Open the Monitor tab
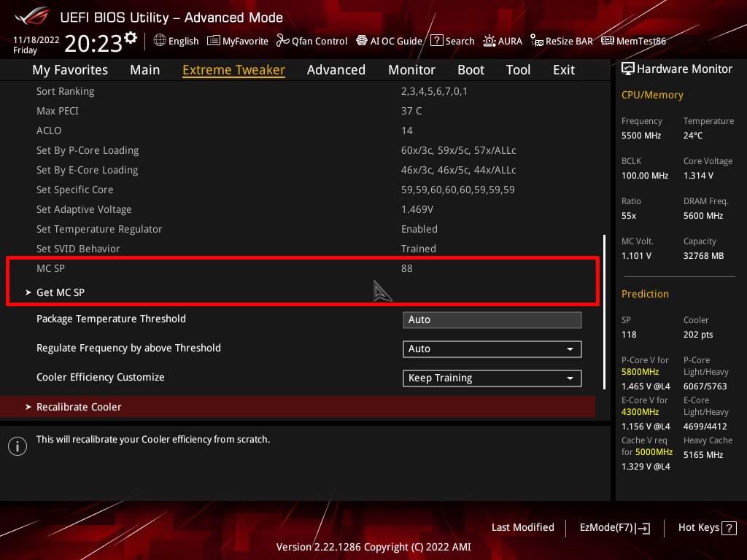Image resolution: width=747 pixels, height=560 pixels. point(411,70)
